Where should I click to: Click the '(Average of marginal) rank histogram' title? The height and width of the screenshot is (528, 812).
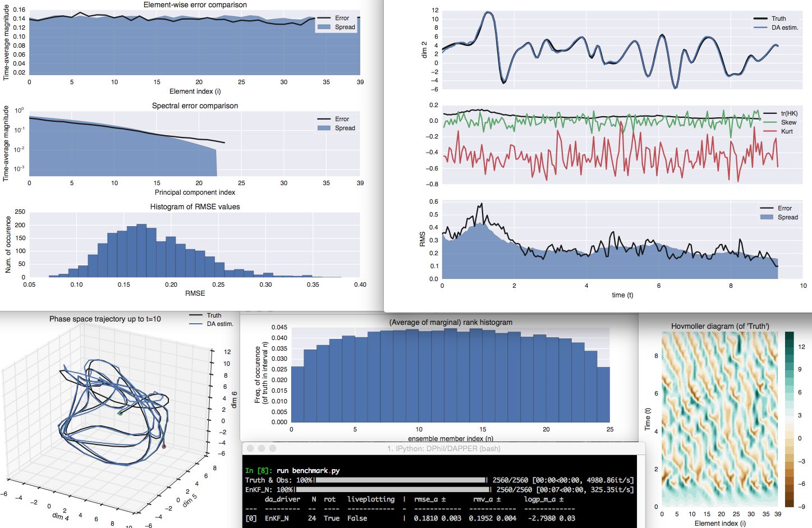click(451, 322)
